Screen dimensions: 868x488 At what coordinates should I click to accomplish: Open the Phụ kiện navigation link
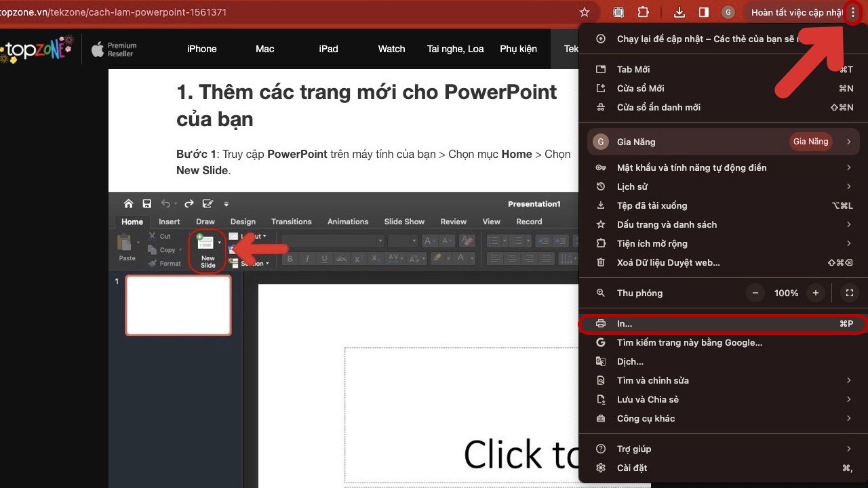tap(518, 49)
